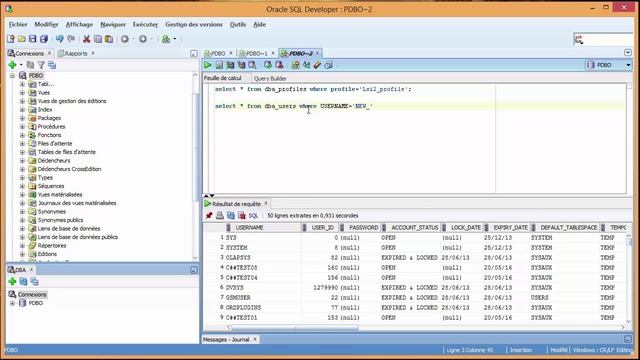Expand the Index tree node
Viewport: 640px width, 360px height.
coord(22,110)
